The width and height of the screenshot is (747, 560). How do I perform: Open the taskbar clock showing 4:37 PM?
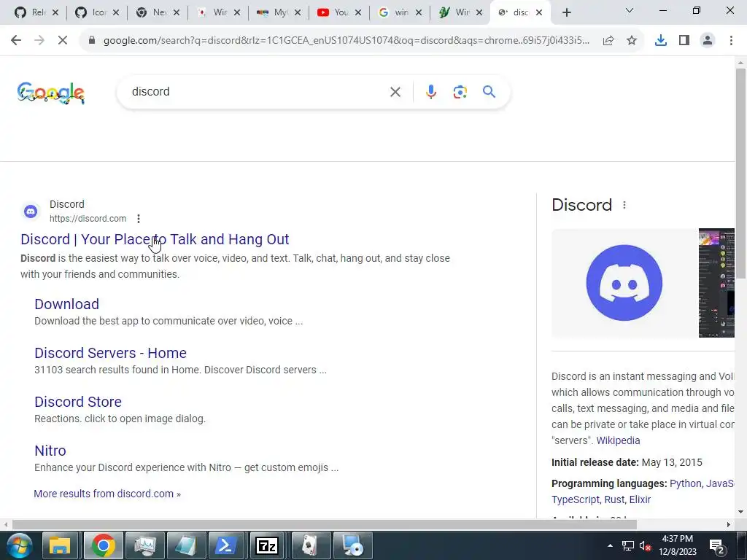click(678, 545)
